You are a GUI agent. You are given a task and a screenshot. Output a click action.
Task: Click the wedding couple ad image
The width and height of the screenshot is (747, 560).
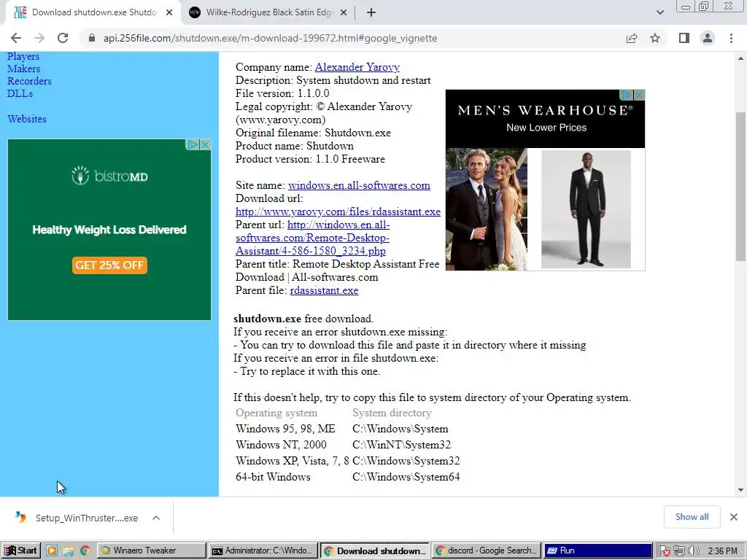tap(487, 209)
